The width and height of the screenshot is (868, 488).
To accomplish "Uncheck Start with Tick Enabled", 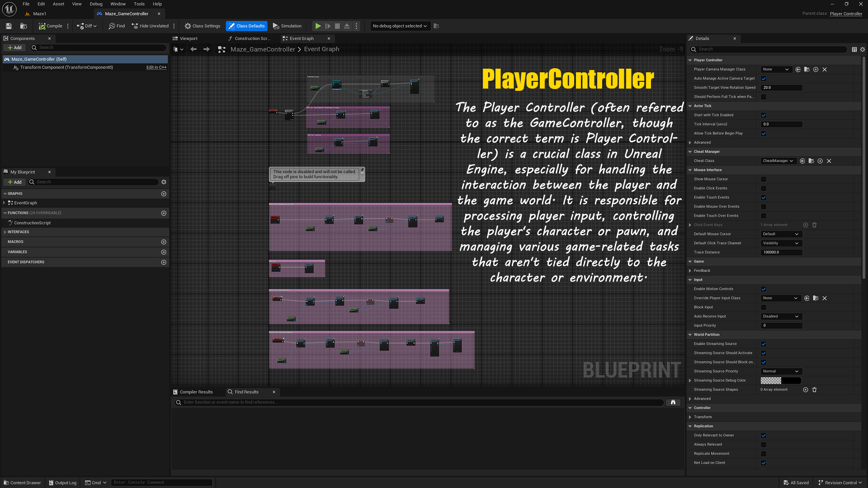I will coord(764,115).
